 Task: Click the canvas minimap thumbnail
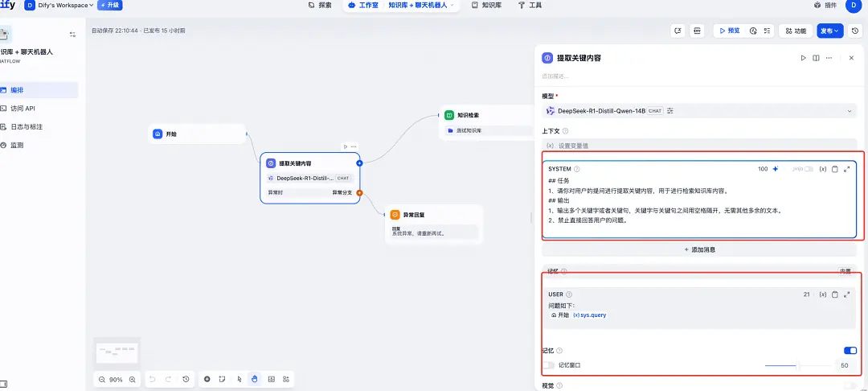(117, 352)
